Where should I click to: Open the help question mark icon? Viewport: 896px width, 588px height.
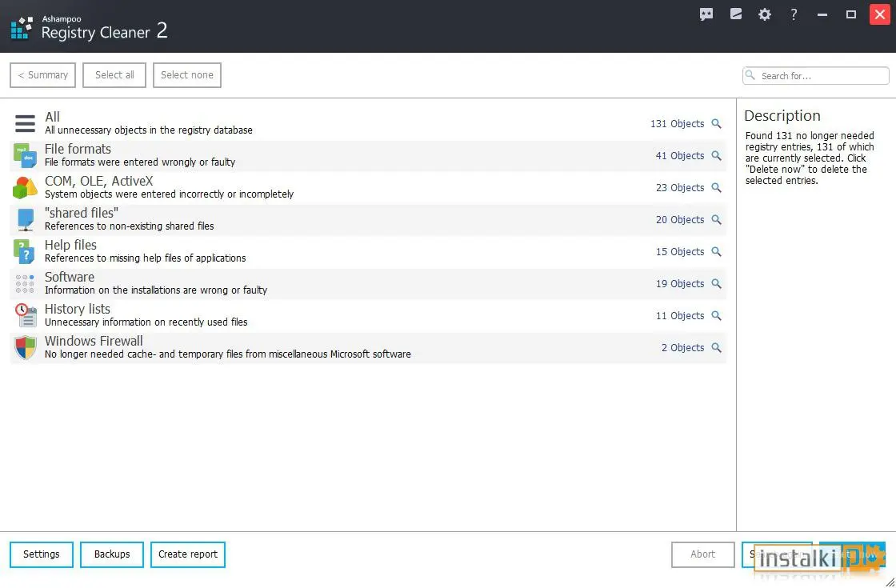794,14
